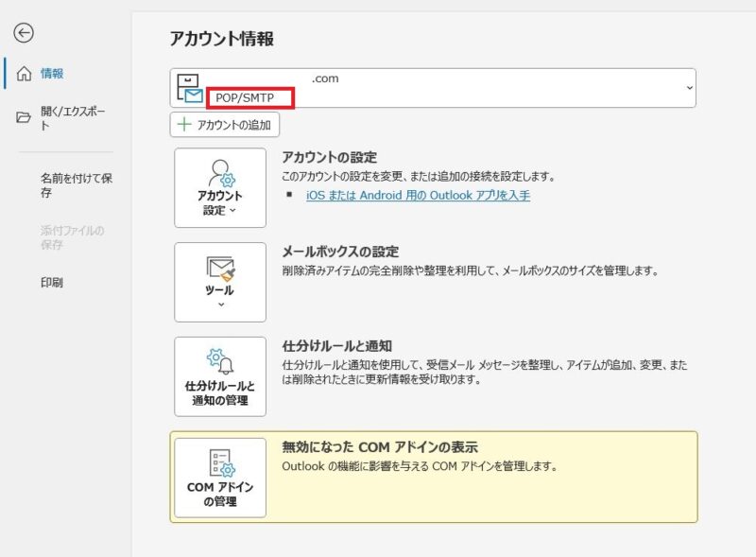Open 開く/エクスポート from the sidebar
The height and width of the screenshot is (557, 756).
tap(71, 112)
